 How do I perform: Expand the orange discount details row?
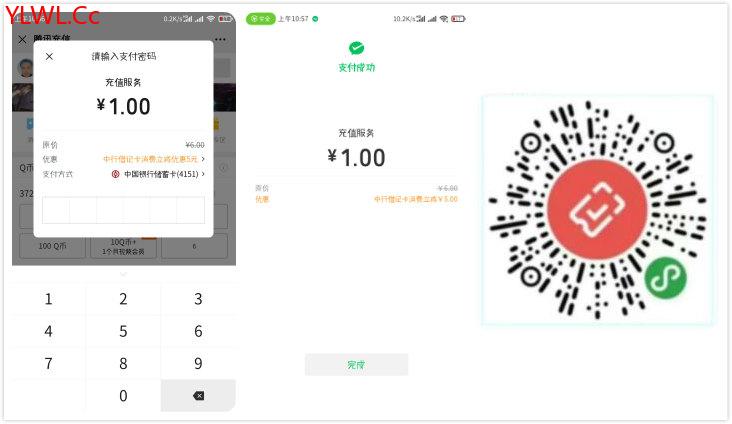point(154,159)
